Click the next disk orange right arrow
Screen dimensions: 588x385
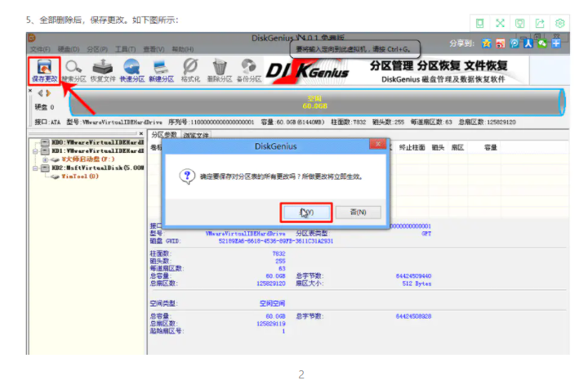click(x=48, y=93)
